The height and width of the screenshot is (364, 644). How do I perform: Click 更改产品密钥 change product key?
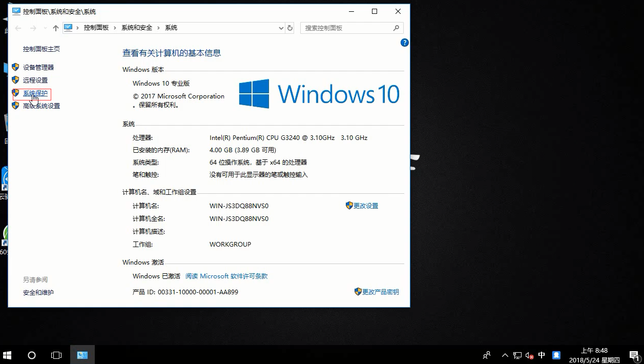[x=380, y=292]
